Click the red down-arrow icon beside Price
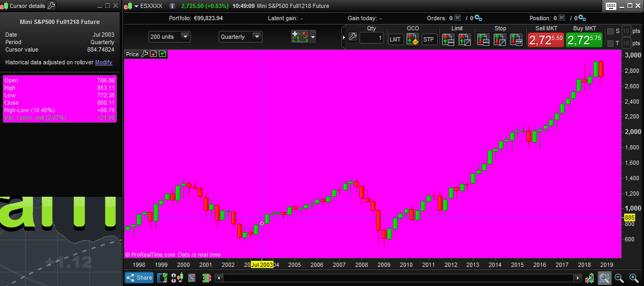Image resolution: width=644 pixels, height=286 pixels. coord(153,54)
